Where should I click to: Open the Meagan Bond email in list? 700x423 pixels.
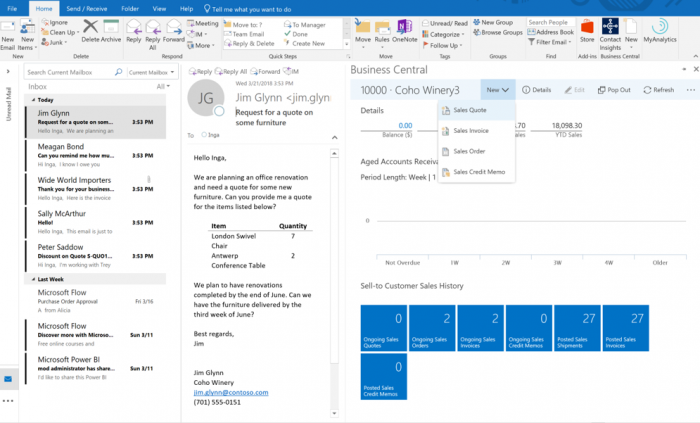click(96, 155)
